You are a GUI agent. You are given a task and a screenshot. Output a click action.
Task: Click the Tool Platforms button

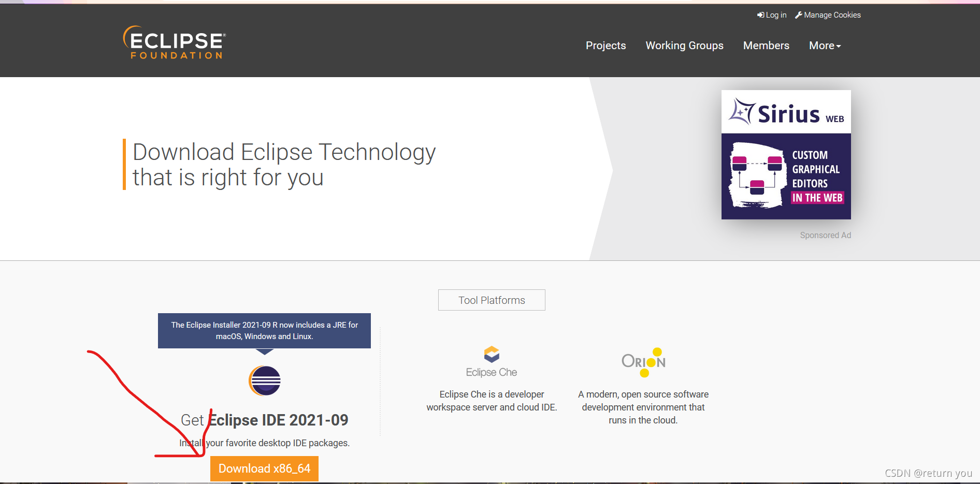[x=492, y=300]
